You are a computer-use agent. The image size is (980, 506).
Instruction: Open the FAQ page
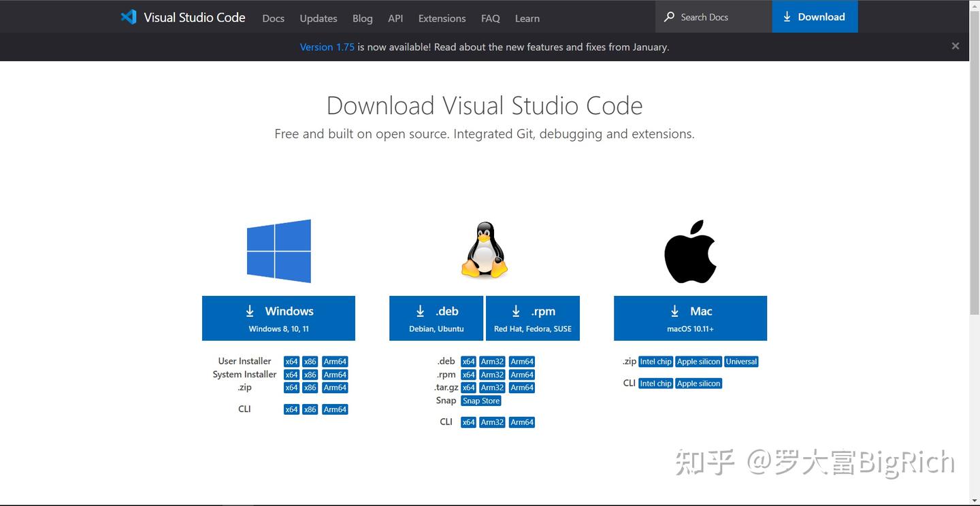[x=490, y=18]
